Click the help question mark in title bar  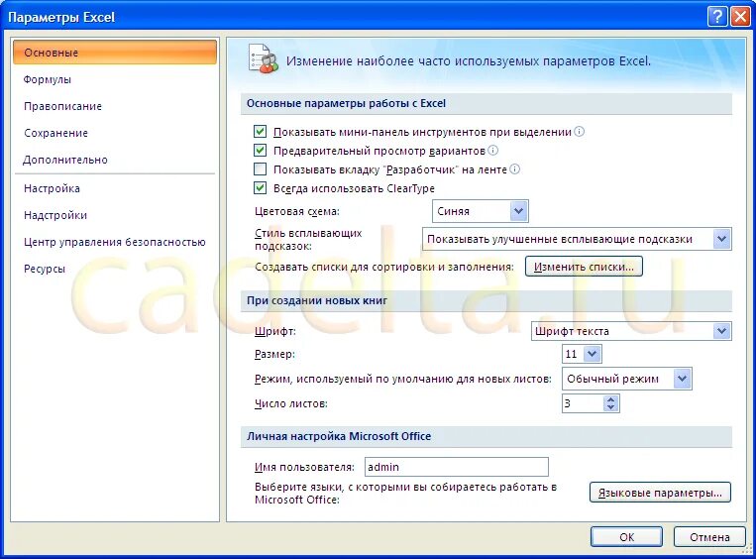(x=717, y=17)
